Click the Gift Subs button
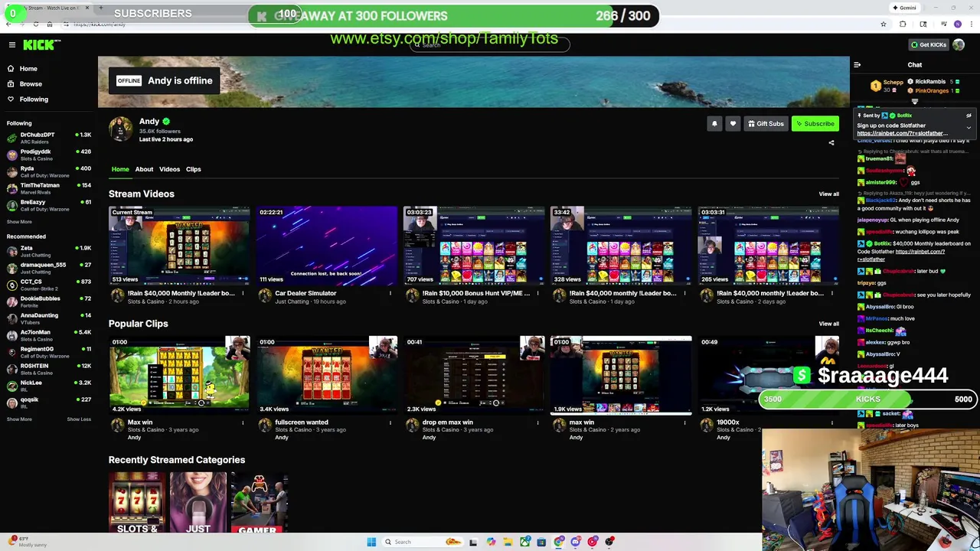Image resolution: width=980 pixels, height=551 pixels. point(766,124)
